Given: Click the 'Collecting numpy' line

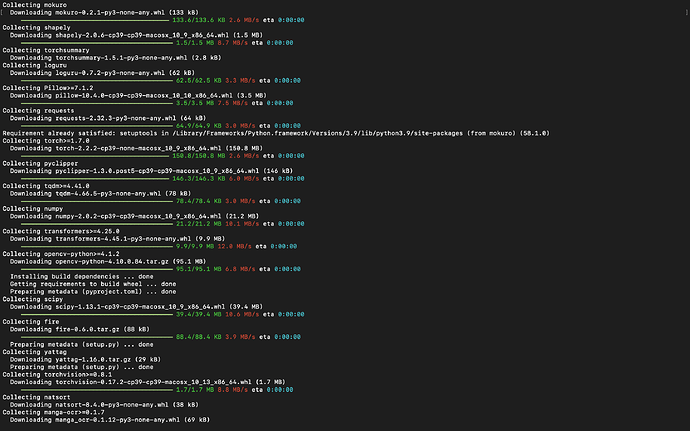Looking at the screenshot, I should click(x=33, y=209).
